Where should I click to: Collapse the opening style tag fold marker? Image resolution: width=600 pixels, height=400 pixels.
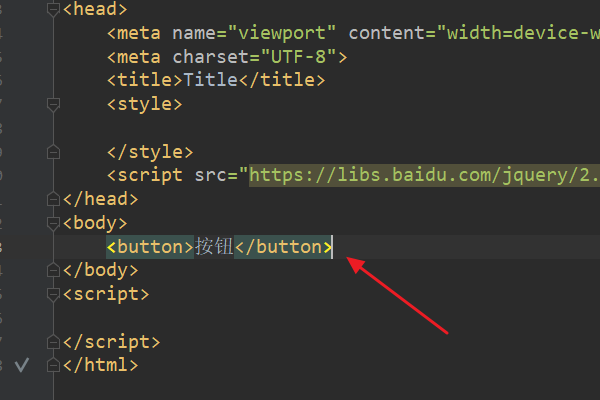[x=53, y=104]
